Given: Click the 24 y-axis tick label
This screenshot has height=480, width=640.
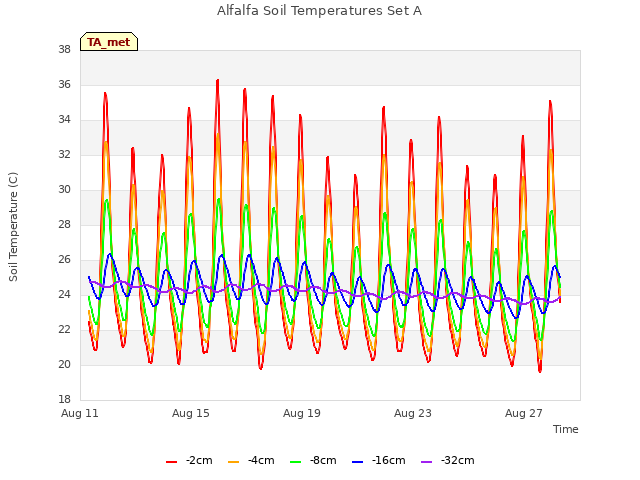Looking at the screenshot, I should click(64, 295).
